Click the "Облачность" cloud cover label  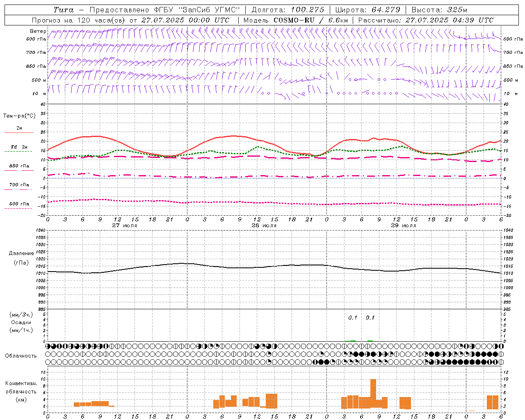click(x=21, y=356)
